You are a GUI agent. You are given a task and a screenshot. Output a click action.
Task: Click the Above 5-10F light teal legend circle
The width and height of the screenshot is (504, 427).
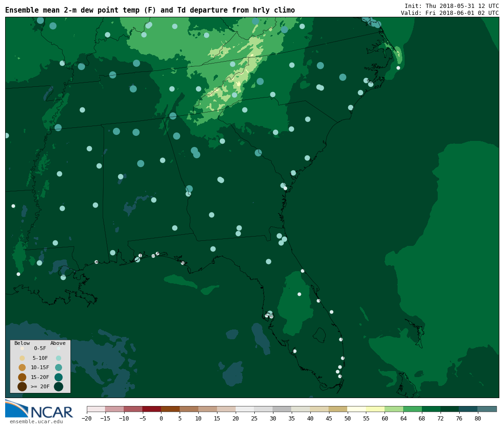pyautogui.click(x=58, y=358)
